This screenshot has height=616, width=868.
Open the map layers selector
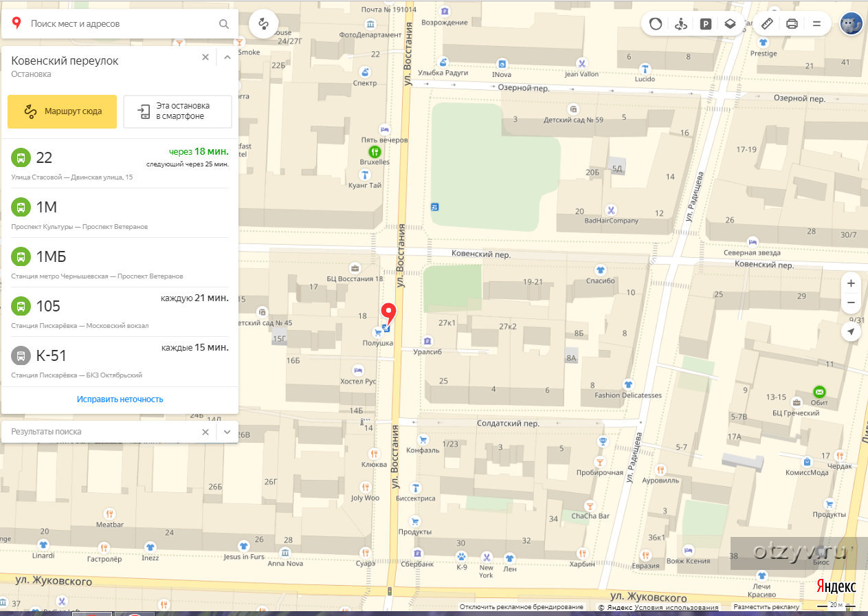730,24
